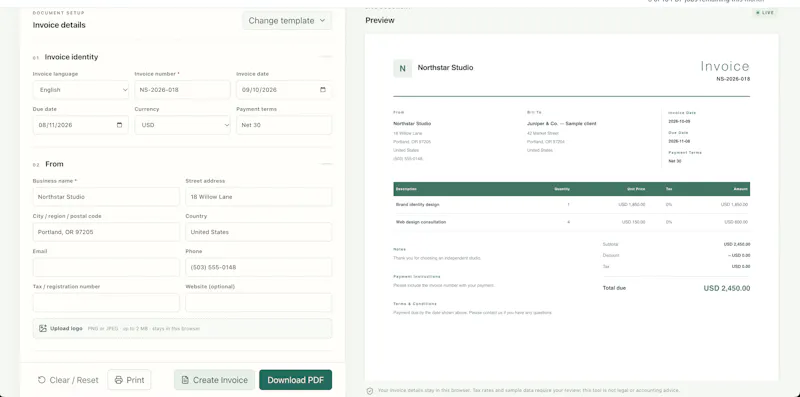
Task: Click the Street address field
Action: 259,196
